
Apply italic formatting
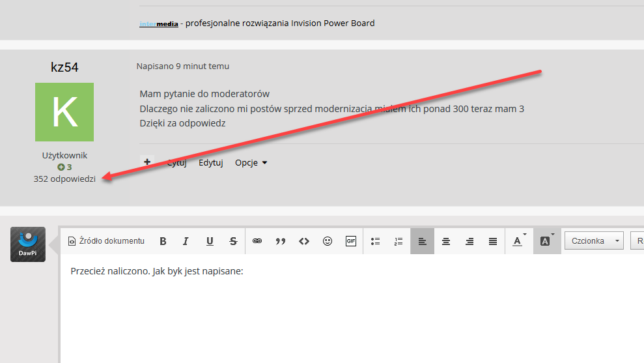point(186,241)
